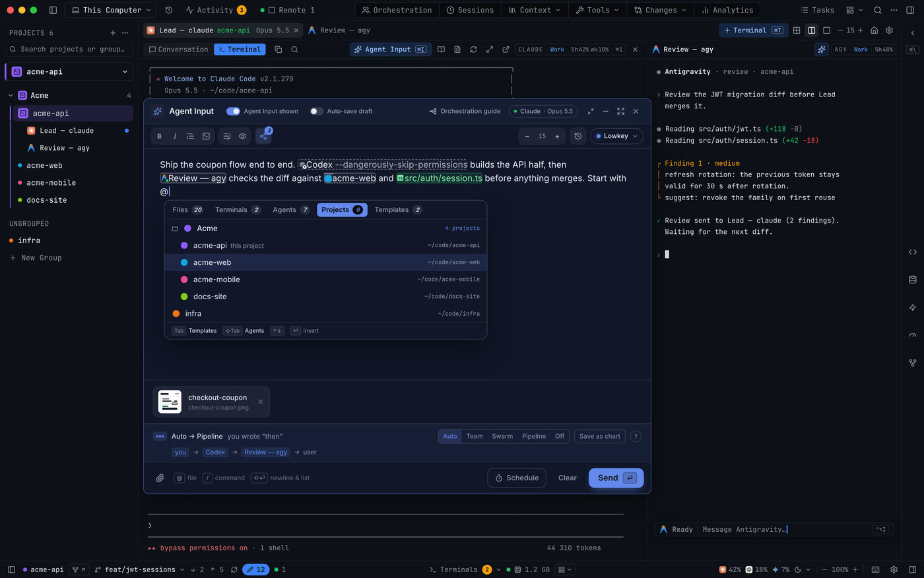Switch to the Files tab in mention popup
Image resolution: width=924 pixels, height=578 pixels.
[x=187, y=209]
